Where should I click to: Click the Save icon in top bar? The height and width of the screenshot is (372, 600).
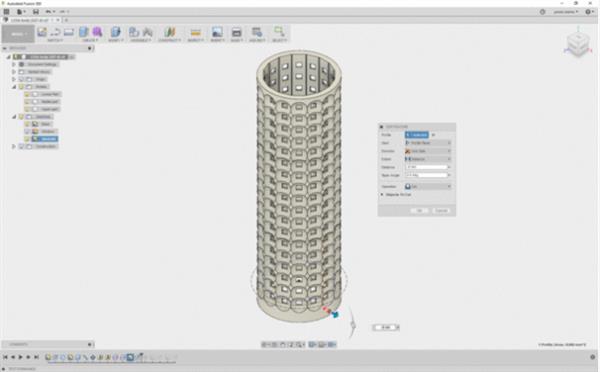[x=36, y=12]
